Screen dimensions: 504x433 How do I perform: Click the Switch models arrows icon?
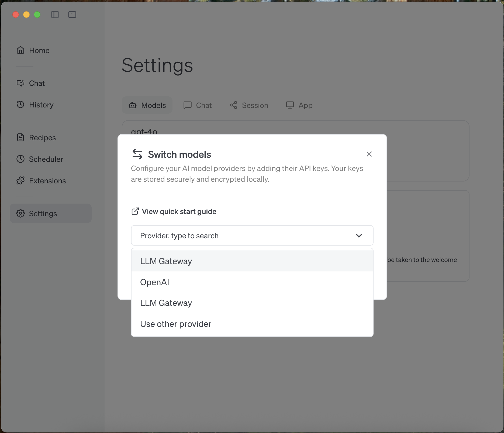137,154
